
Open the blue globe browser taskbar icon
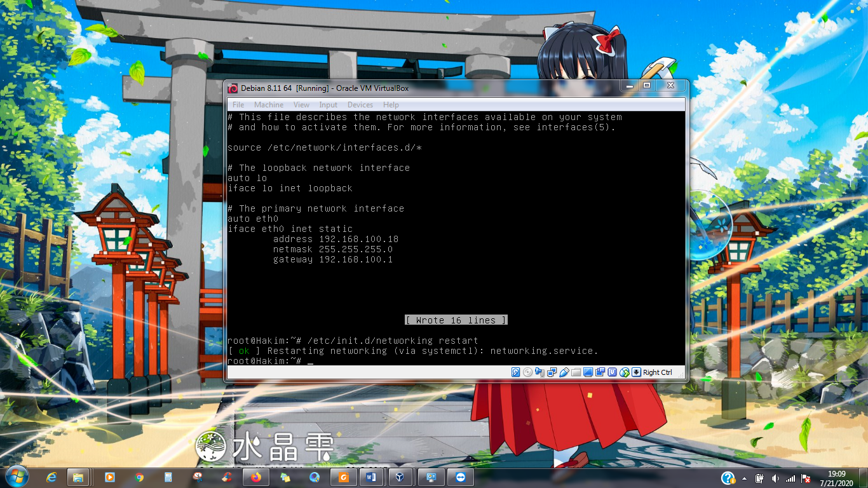[315, 477]
